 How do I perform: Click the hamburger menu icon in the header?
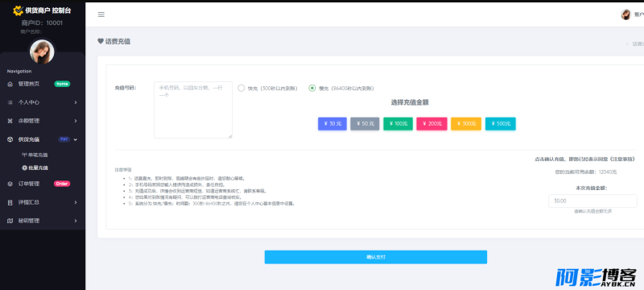coord(101,14)
